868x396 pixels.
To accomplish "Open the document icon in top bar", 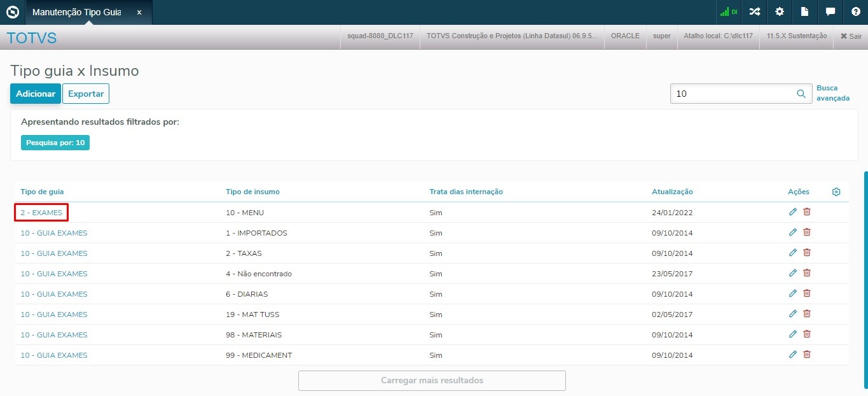I will (804, 12).
